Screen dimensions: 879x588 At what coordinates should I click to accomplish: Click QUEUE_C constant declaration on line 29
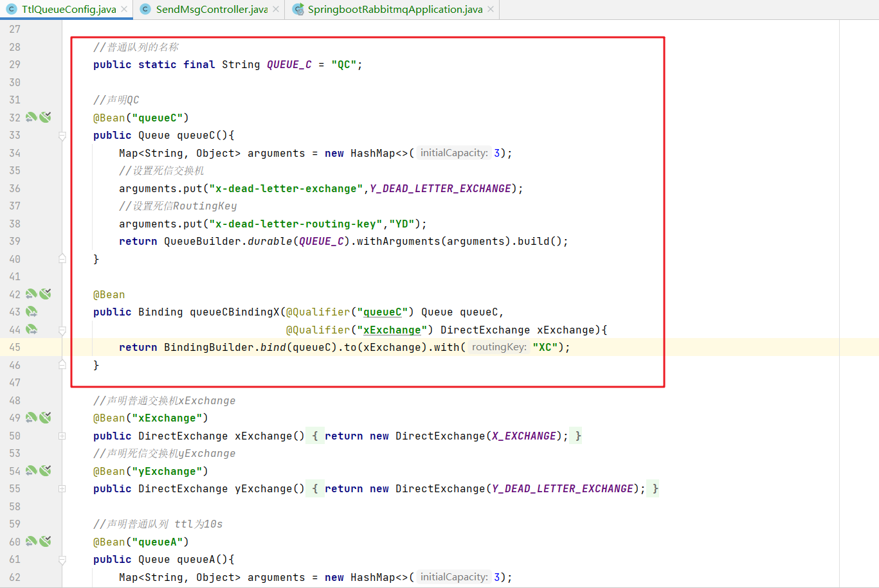(289, 65)
